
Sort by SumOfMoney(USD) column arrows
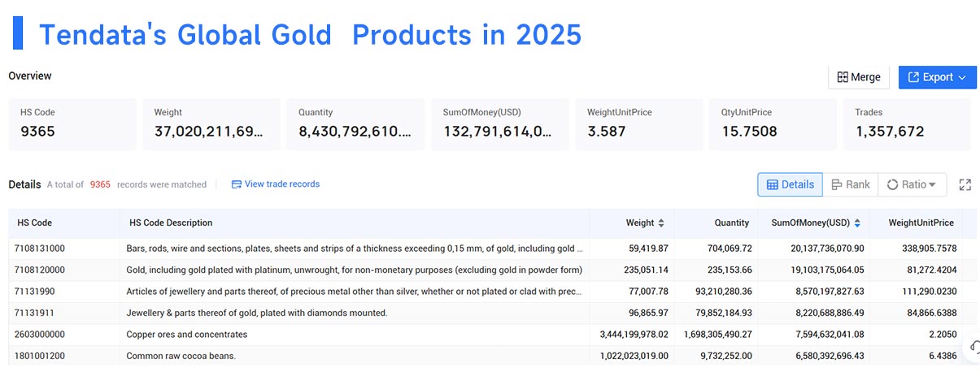[x=857, y=223]
